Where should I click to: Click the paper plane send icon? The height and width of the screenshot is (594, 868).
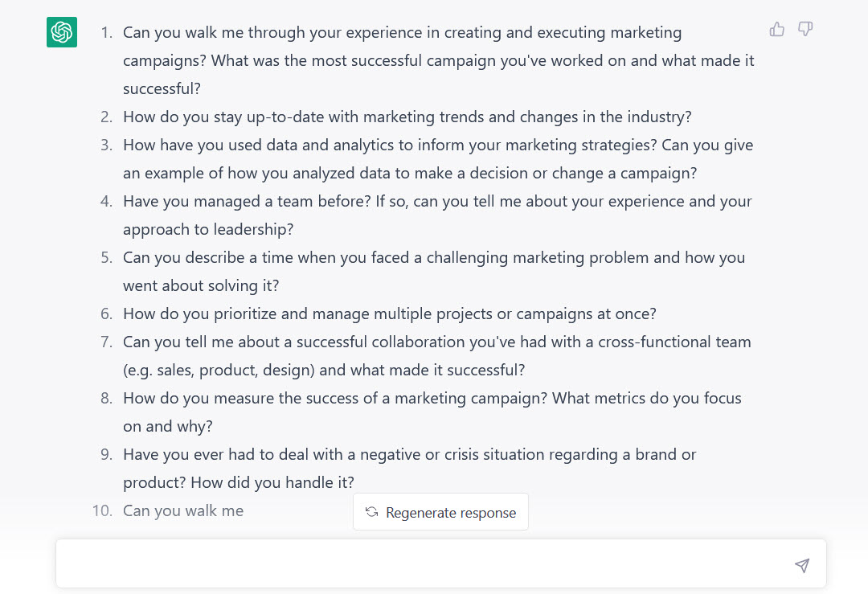click(x=802, y=565)
